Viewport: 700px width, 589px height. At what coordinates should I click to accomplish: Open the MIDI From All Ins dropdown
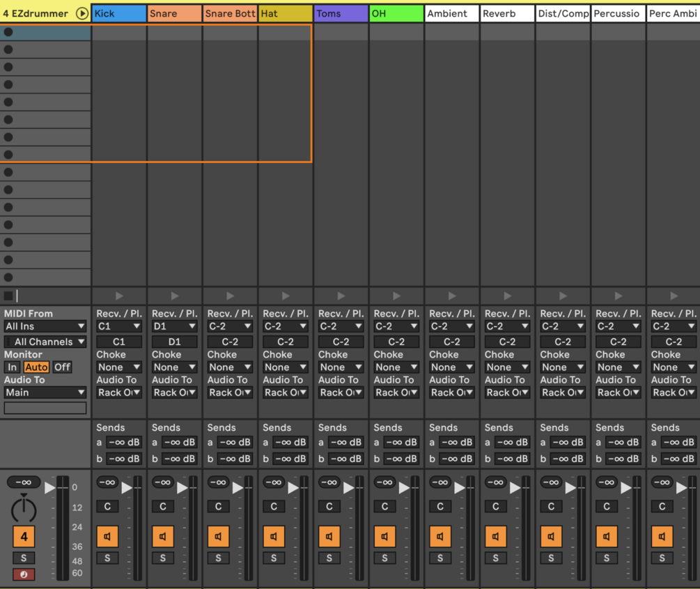(45, 326)
